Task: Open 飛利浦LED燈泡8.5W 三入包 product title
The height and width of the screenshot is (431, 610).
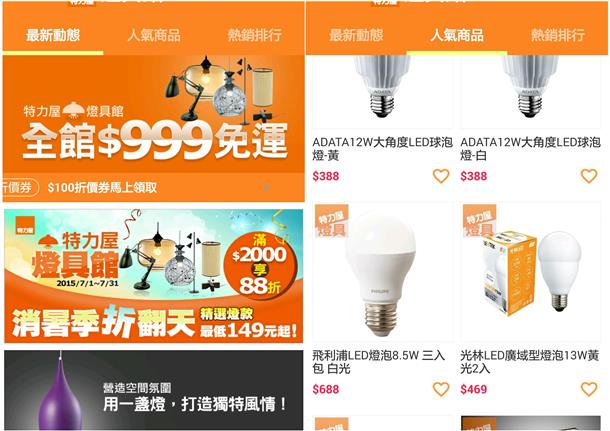Action: point(379,362)
